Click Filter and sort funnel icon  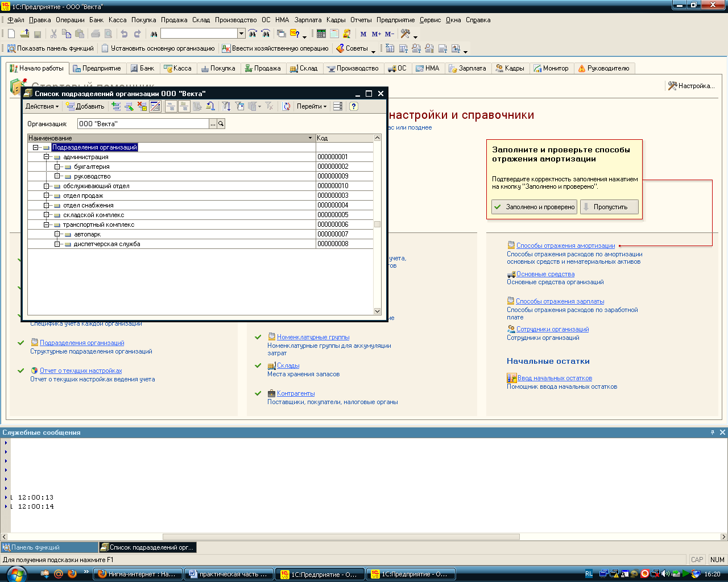click(x=226, y=106)
